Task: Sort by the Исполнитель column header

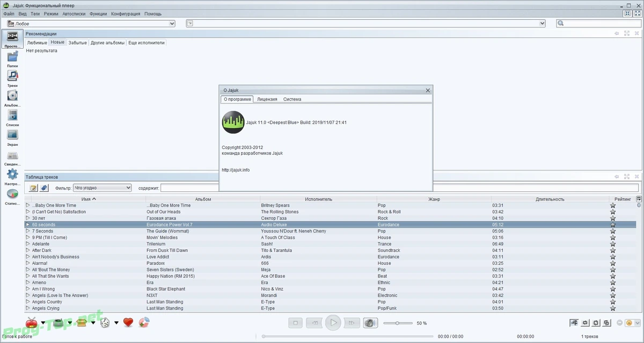Action: [319, 199]
